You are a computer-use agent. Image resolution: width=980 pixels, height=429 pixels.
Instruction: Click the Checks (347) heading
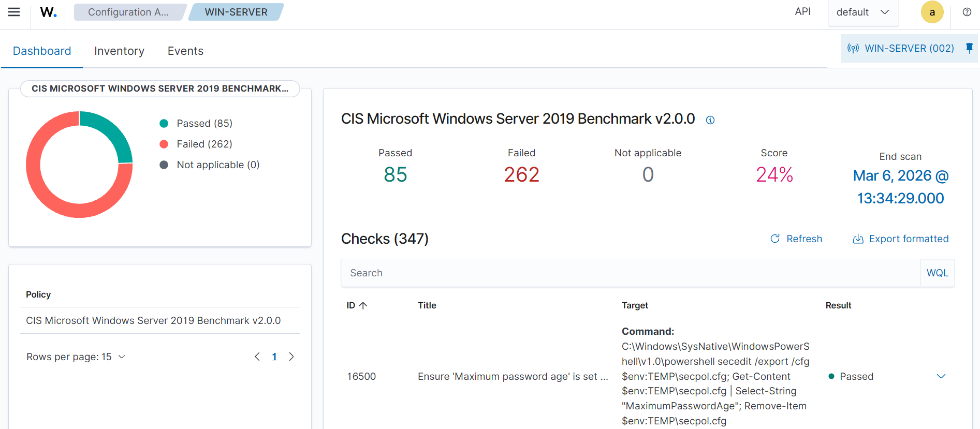[x=385, y=239]
